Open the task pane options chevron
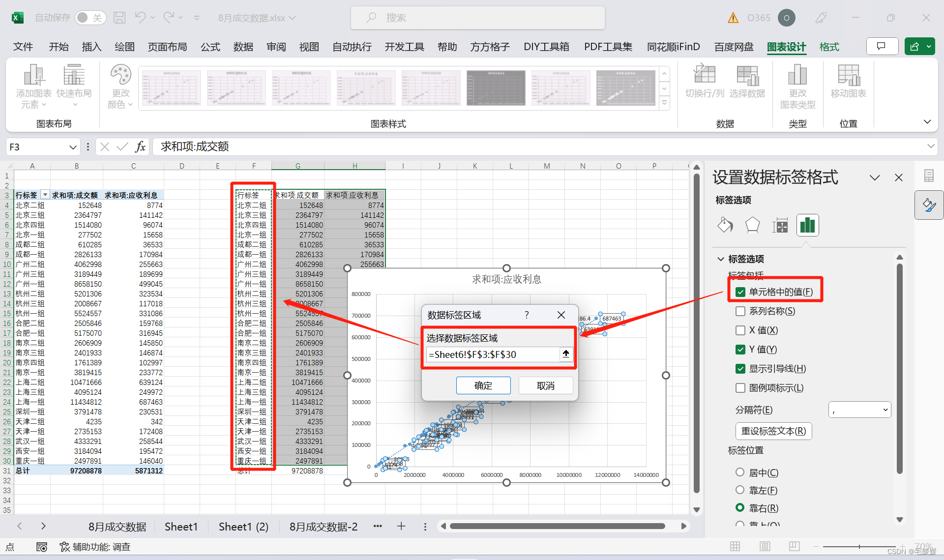This screenshot has height=560, width=944. point(875,177)
